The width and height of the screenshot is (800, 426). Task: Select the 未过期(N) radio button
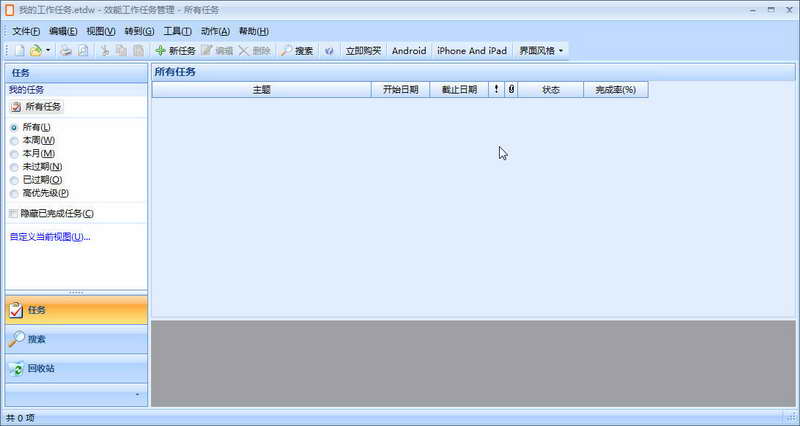(x=14, y=167)
